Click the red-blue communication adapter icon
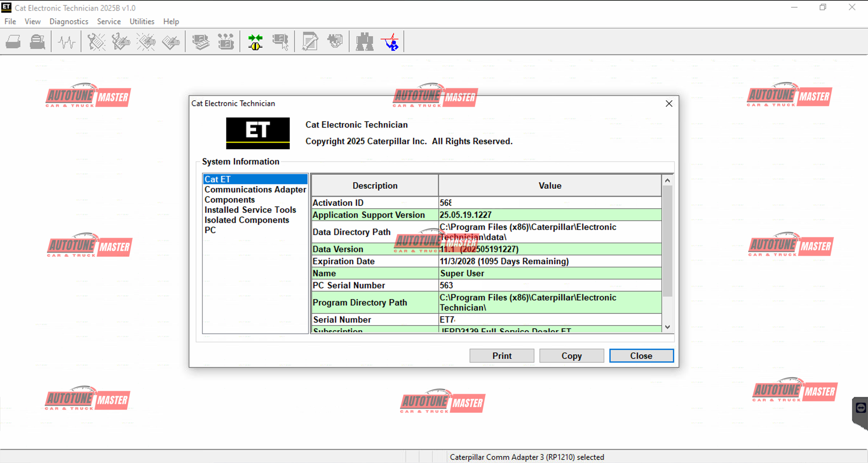This screenshot has height=463, width=868. pos(390,42)
